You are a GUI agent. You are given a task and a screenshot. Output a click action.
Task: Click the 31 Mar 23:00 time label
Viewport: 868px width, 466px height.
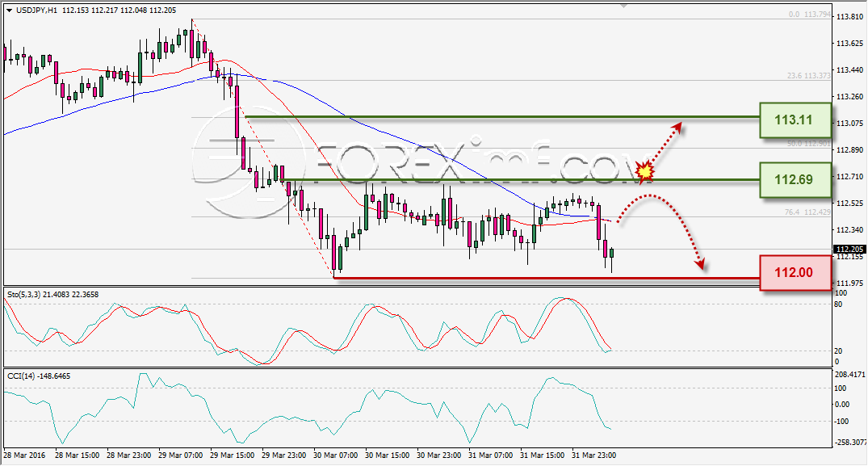tap(593, 456)
